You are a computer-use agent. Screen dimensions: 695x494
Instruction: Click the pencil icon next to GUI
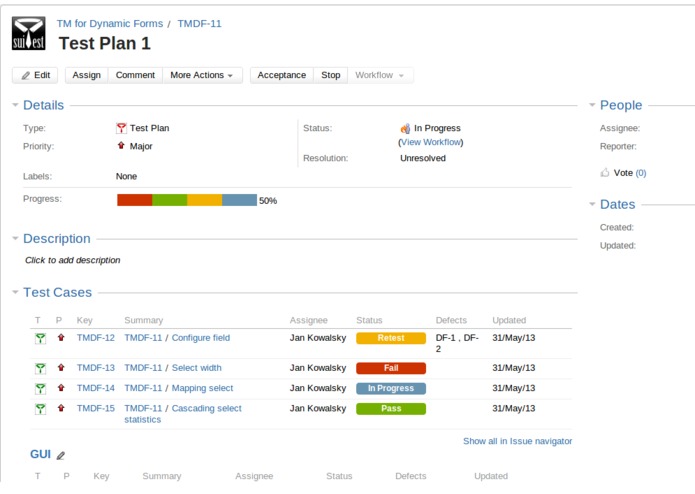(x=61, y=455)
